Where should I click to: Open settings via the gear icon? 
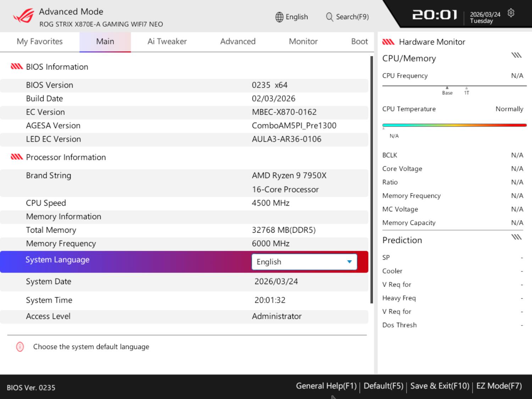[511, 13]
